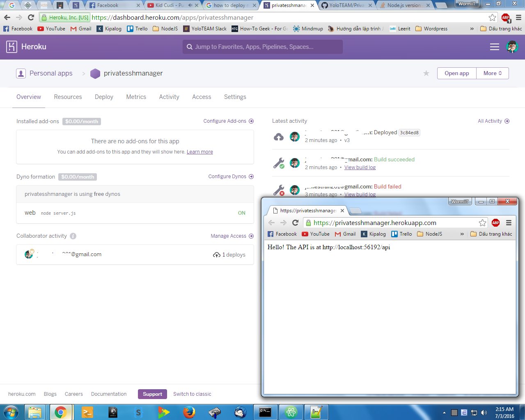Click the volume icon in the system tray
Viewport: 525px width, 420px height.
point(484,413)
